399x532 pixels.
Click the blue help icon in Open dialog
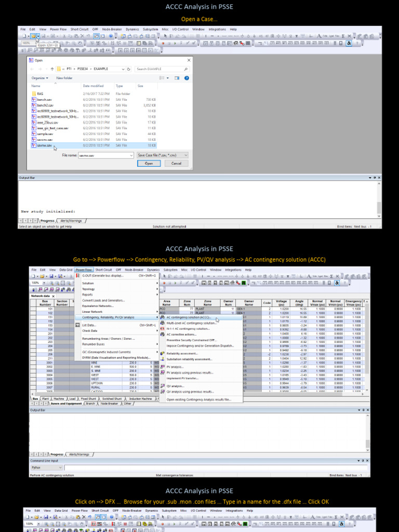(187, 78)
